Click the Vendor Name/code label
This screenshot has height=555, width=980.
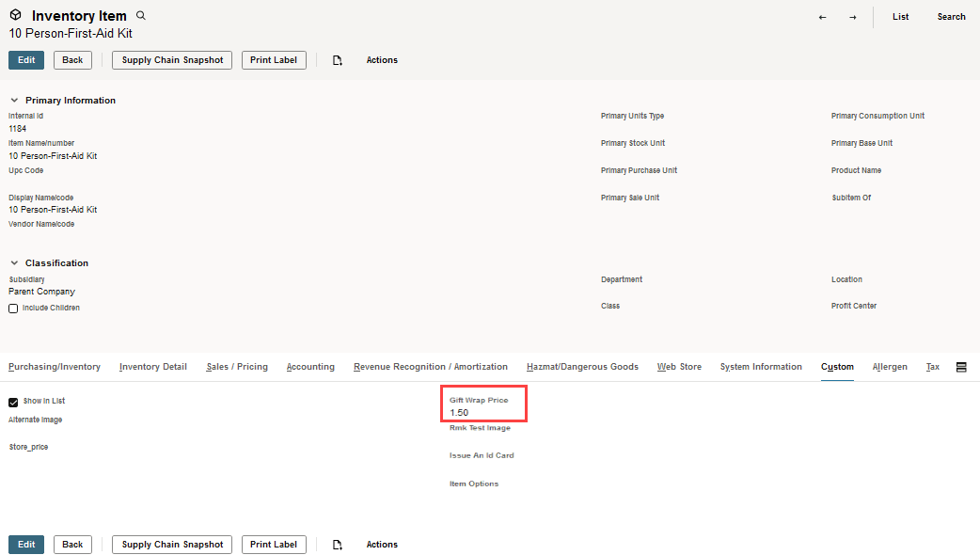[41, 224]
